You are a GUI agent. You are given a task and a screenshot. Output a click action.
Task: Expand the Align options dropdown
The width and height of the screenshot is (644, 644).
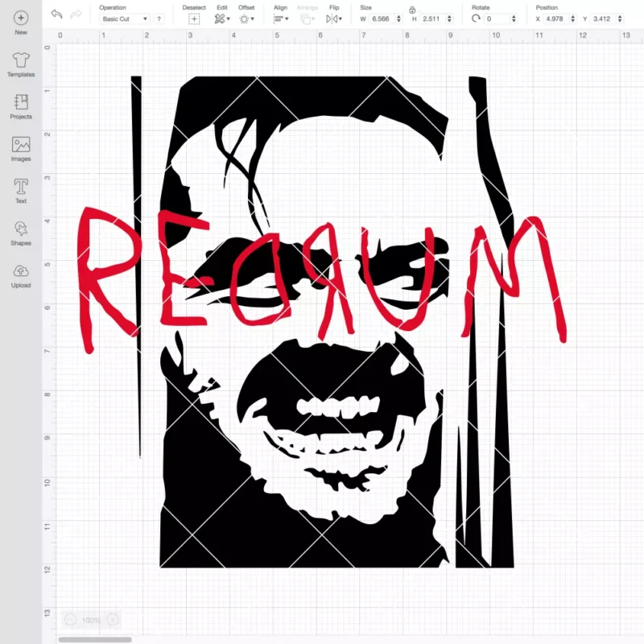point(281,19)
